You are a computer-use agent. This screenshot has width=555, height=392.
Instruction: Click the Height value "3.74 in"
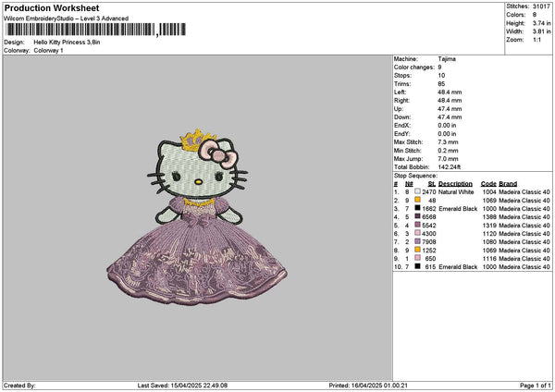click(541, 23)
